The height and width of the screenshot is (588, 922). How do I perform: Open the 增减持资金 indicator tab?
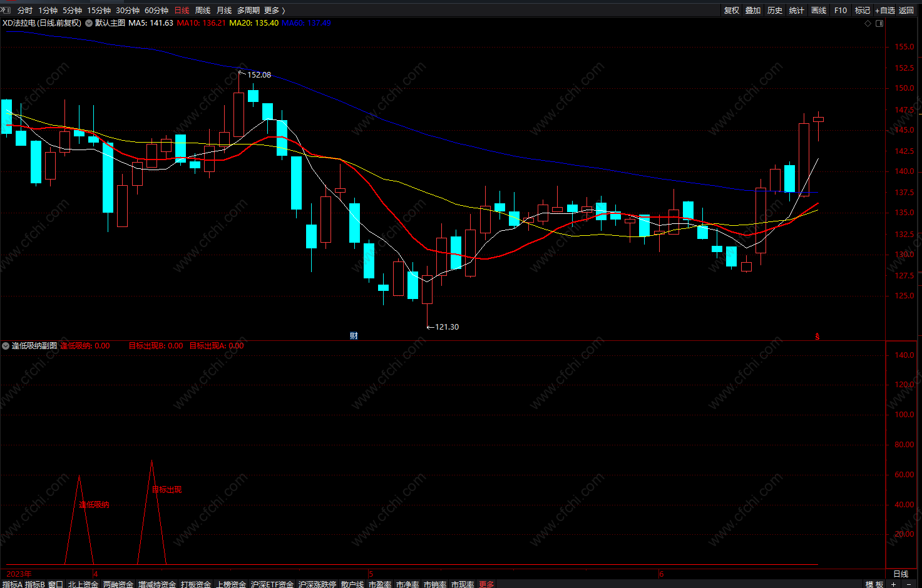(157, 584)
